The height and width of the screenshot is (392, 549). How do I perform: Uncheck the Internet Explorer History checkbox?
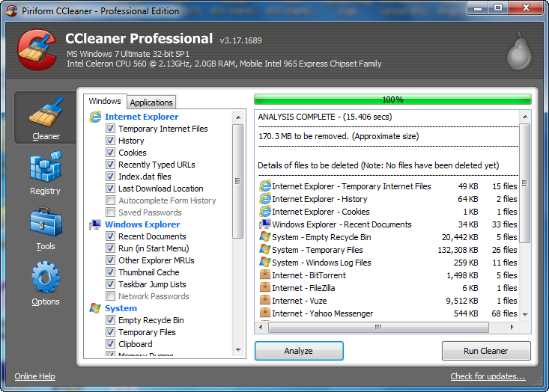[x=110, y=141]
